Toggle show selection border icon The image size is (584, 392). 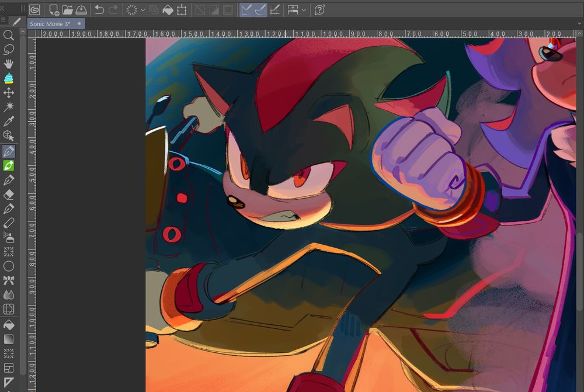pos(228,10)
